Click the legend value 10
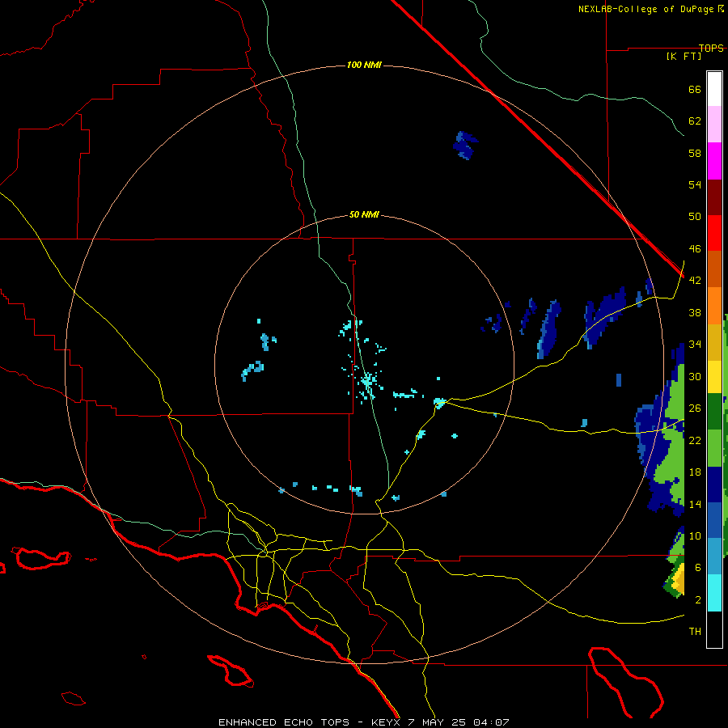The height and width of the screenshot is (728, 728). tap(695, 535)
